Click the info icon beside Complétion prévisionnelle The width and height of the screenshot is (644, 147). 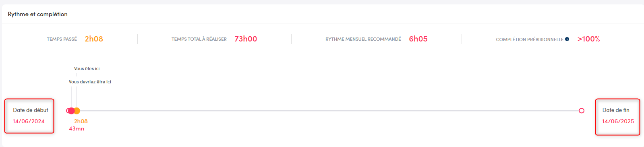pos(567,39)
